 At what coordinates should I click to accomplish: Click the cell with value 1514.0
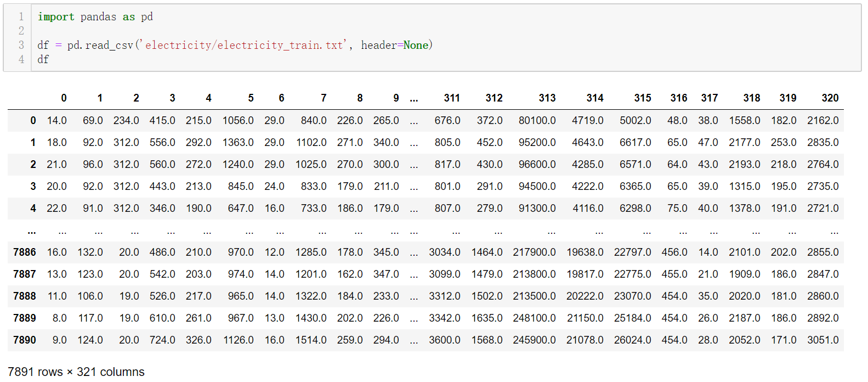coord(311,340)
